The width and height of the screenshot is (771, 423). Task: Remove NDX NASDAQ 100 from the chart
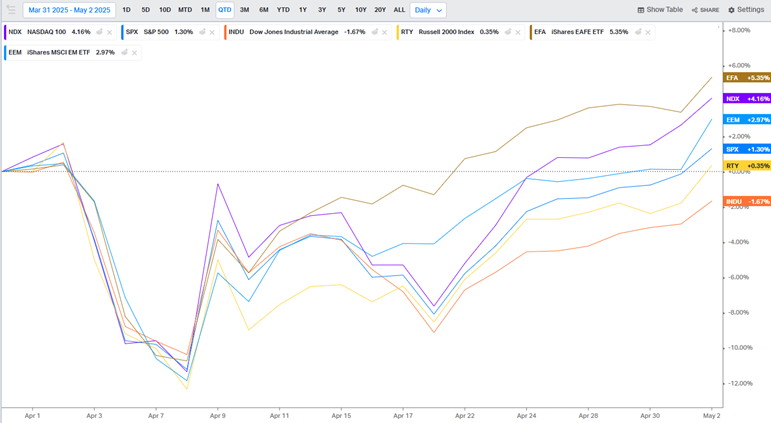110,32
